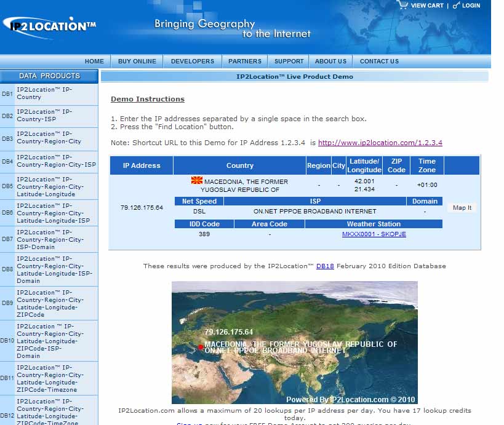Click the Map It button
Image resolution: width=504 pixels, height=425 pixels.
(462, 208)
